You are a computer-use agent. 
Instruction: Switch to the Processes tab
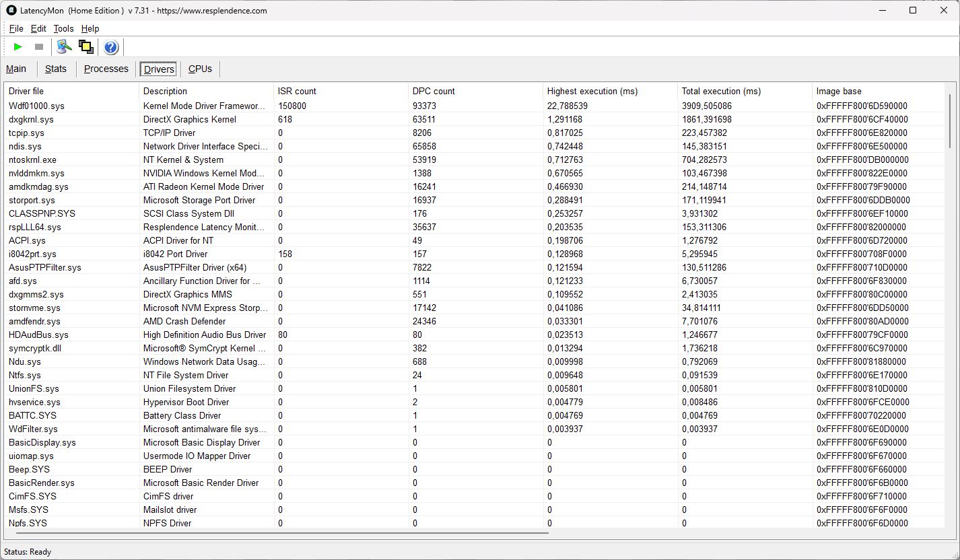point(106,69)
